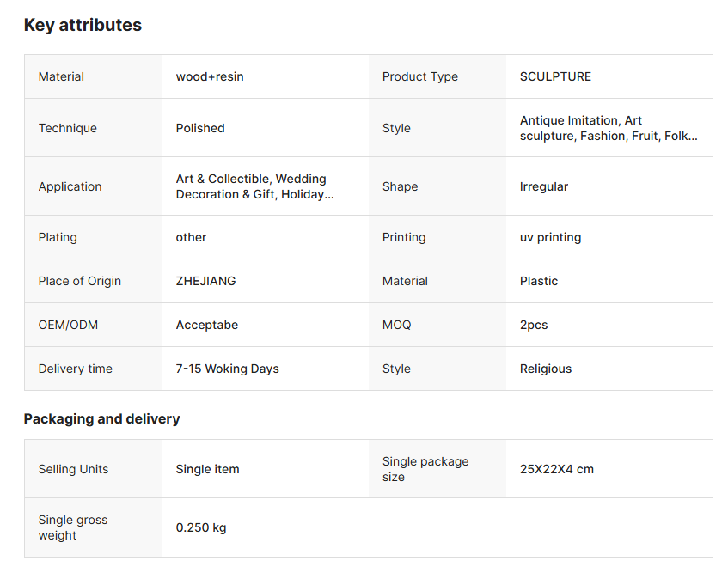Click the Religious style value

point(545,369)
